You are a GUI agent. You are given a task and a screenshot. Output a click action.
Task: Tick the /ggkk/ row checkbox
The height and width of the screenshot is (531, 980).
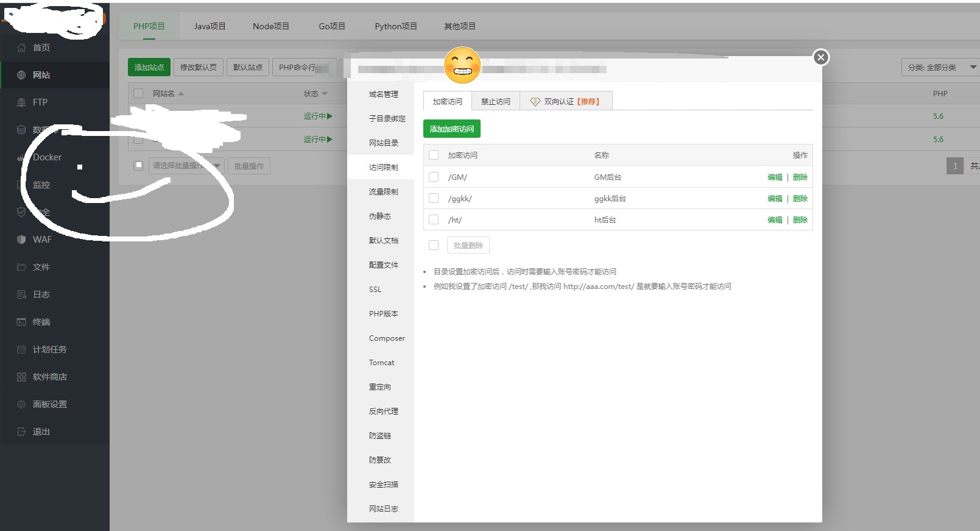(x=434, y=198)
